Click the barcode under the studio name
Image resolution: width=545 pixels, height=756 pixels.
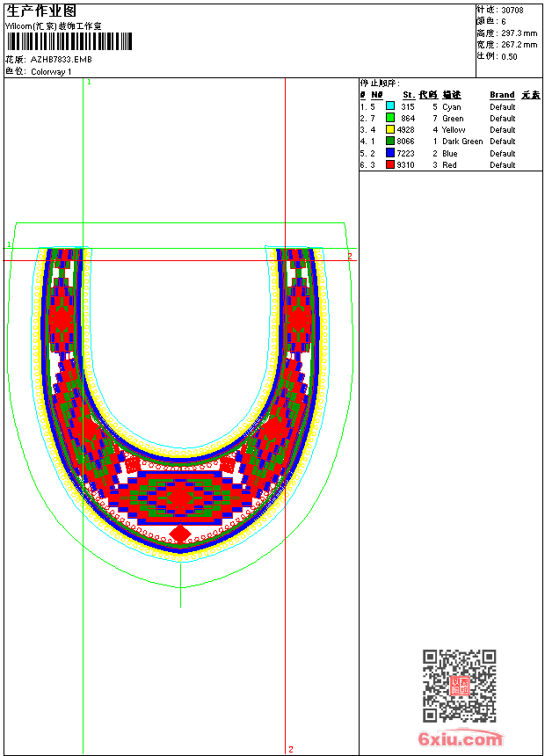(x=69, y=41)
